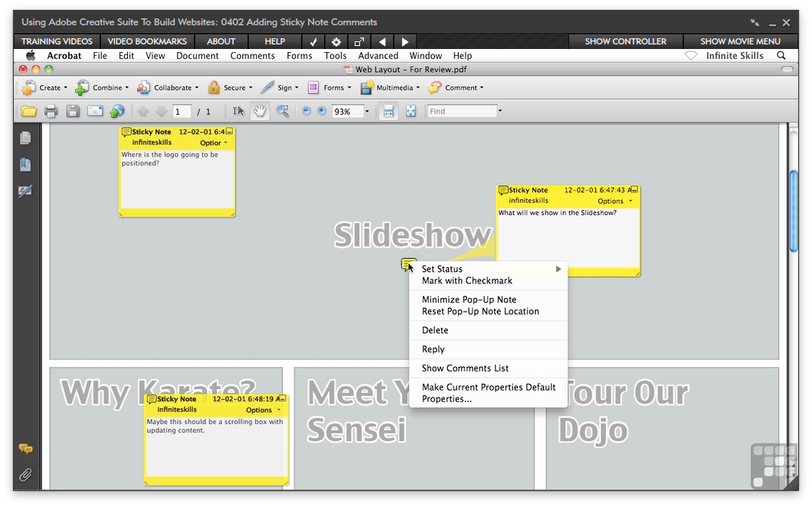Open the Comments menu in menu bar
Image resolution: width=812 pixels, height=507 pixels.
coord(252,55)
